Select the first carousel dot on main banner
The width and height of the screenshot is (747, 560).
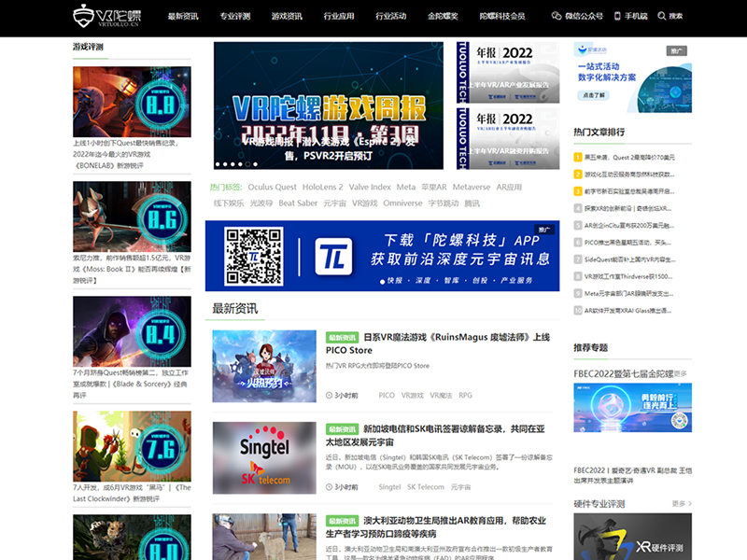click(218, 164)
